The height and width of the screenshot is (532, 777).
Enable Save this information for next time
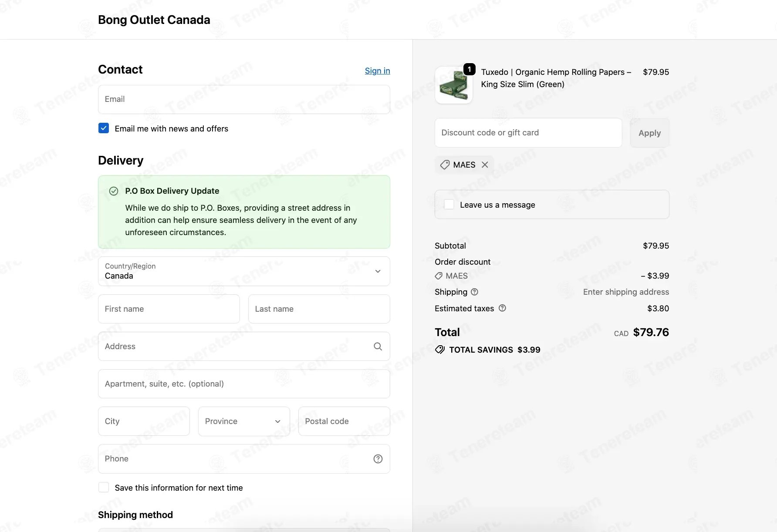104,488
